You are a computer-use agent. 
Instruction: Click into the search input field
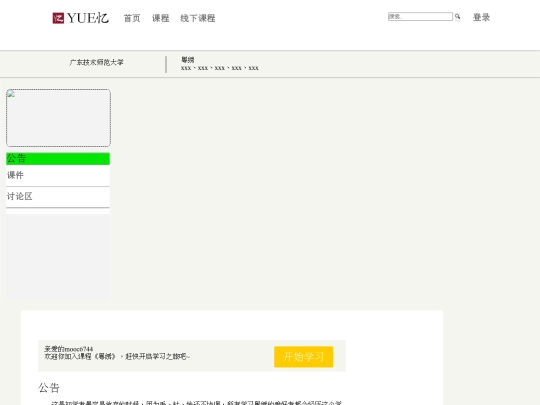pos(420,17)
